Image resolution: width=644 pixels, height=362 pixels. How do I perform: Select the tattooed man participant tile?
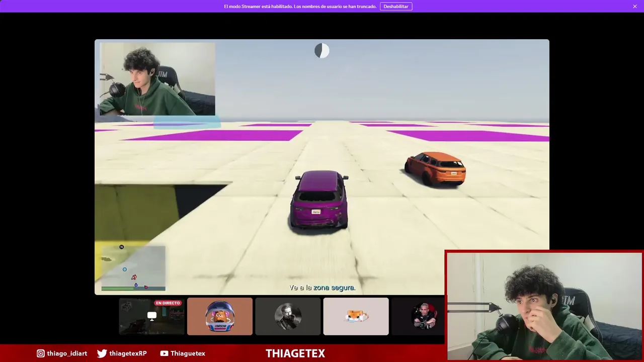tap(418, 316)
